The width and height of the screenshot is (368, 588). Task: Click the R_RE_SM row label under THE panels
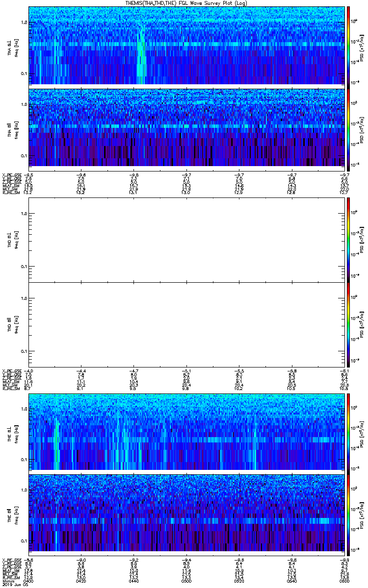click(x=11, y=577)
